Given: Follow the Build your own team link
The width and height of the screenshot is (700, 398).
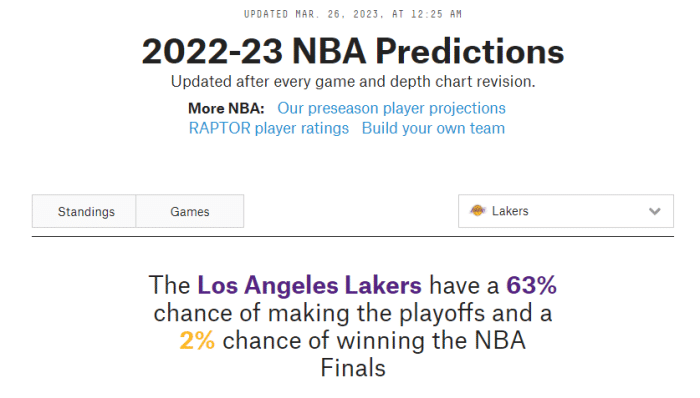Looking at the screenshot, I should click(x=433, y=129).
